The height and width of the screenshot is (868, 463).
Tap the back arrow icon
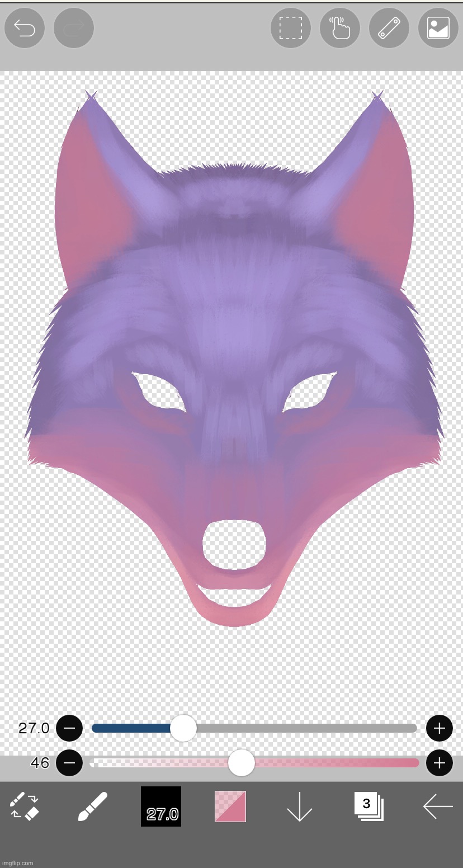438,806
